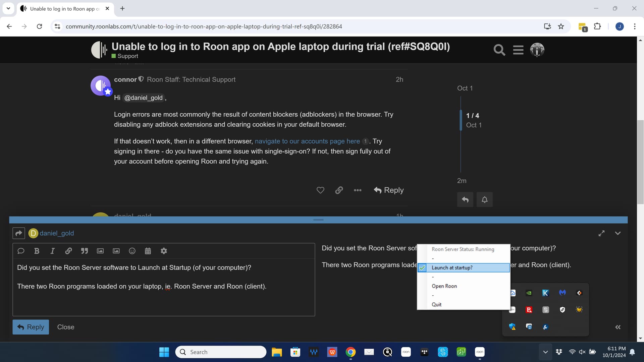Insert date/time with calendar icon
The width and height of the screenshot is (644, 362).
tap(148, 251)
